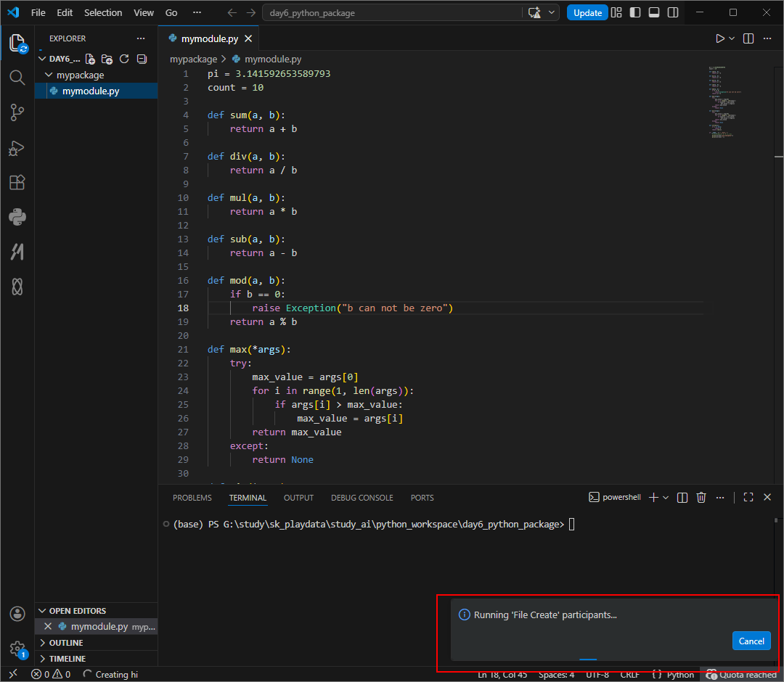Switch to the PROBLEMS tab
Image resolution: width=784 pixels, height=682 pixels.
coord(192,498)
